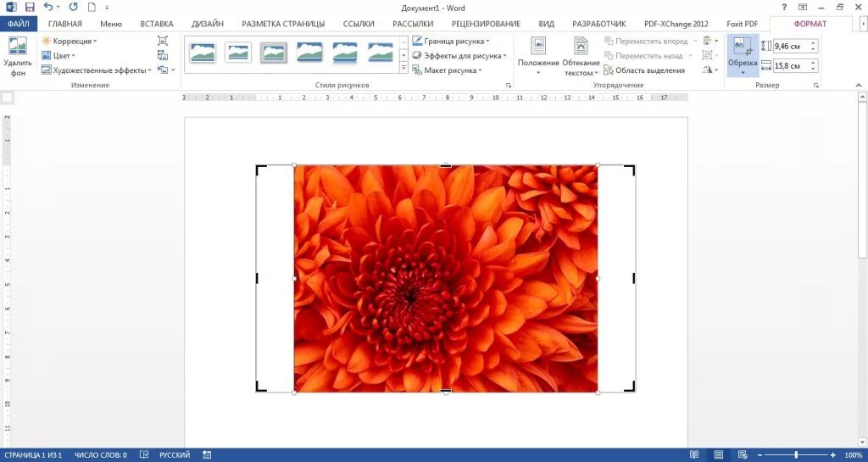Go to РАЗМЕТКА СТРАНИЦЫ tab
Image resolution: width=868 pixels, height=462 pixels.
point(283,24)
